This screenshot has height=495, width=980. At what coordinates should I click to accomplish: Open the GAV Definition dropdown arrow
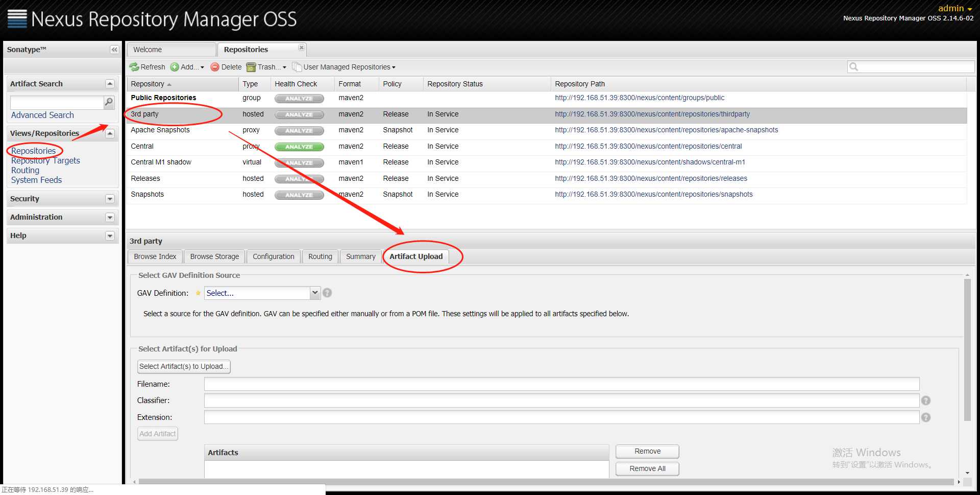point(315,293)
